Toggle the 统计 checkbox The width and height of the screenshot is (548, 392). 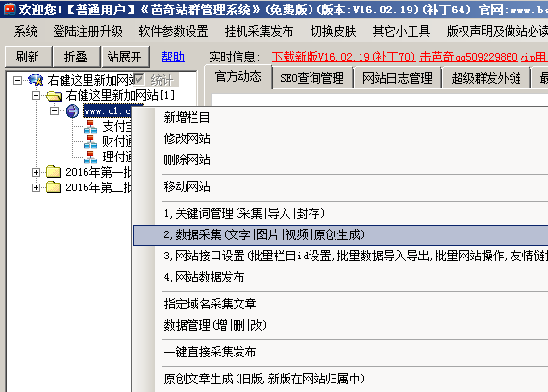(138, 80)
